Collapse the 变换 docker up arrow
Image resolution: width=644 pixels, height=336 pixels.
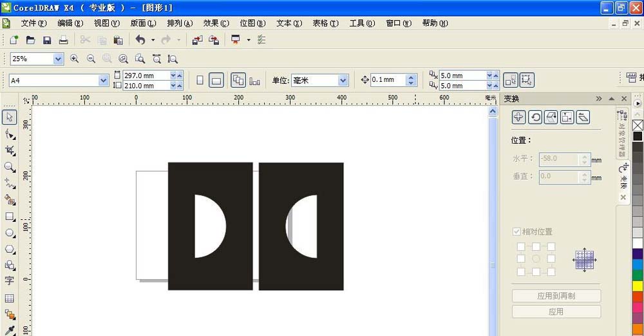(612, 99)
